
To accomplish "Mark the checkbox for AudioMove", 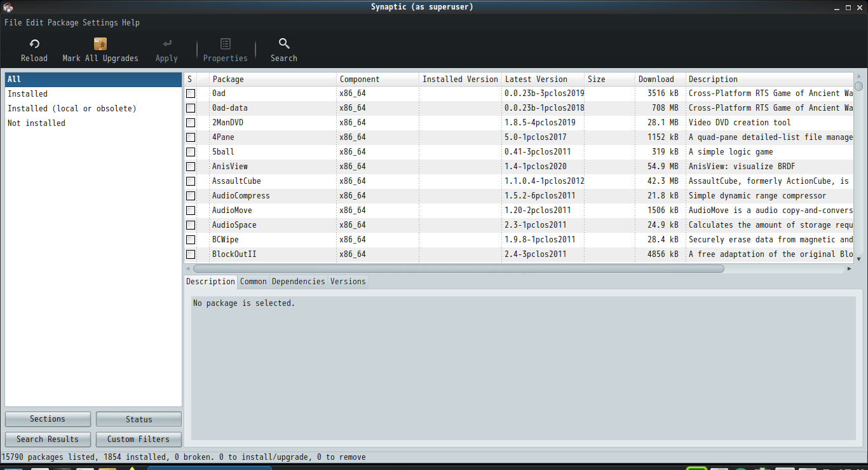I will tap(191, 211).
